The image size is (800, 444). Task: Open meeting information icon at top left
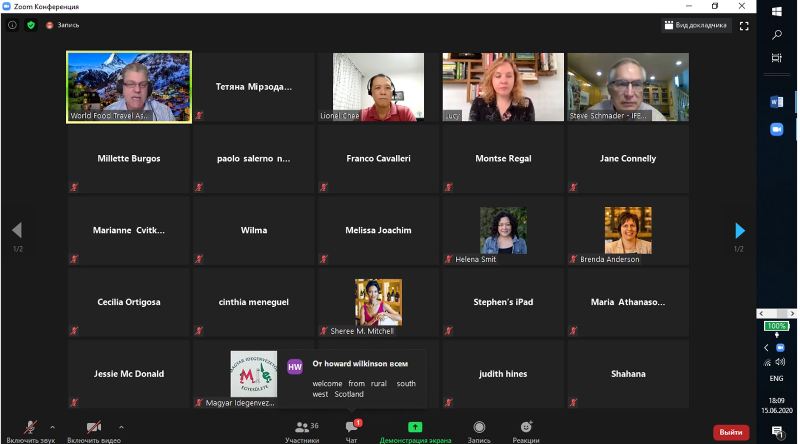click(12, 25)
